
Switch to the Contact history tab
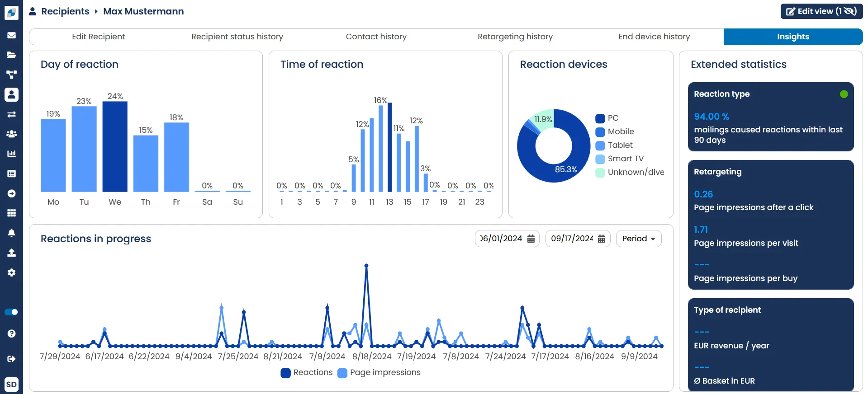(x=376, y=37)
